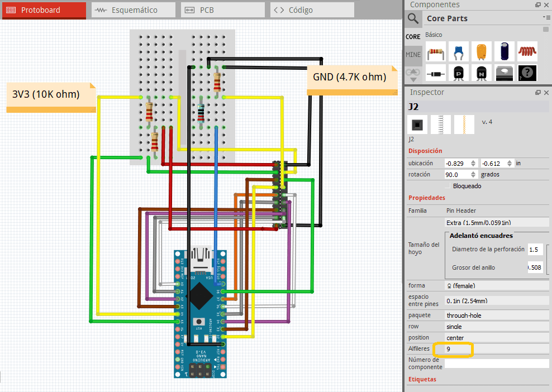Open the Código view tab
This screenshot has width=552, height=392.
[311, 9]
